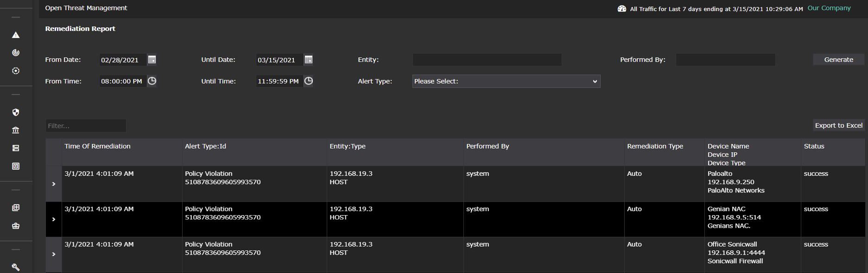This screenshot has height=273, width=868.
Task: Click the radar spiral sidebar icon
Action: coord(16,53)
